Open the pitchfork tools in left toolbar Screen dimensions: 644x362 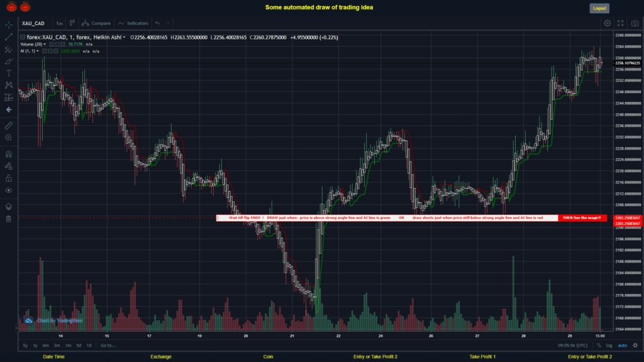(x=9, y=49)
